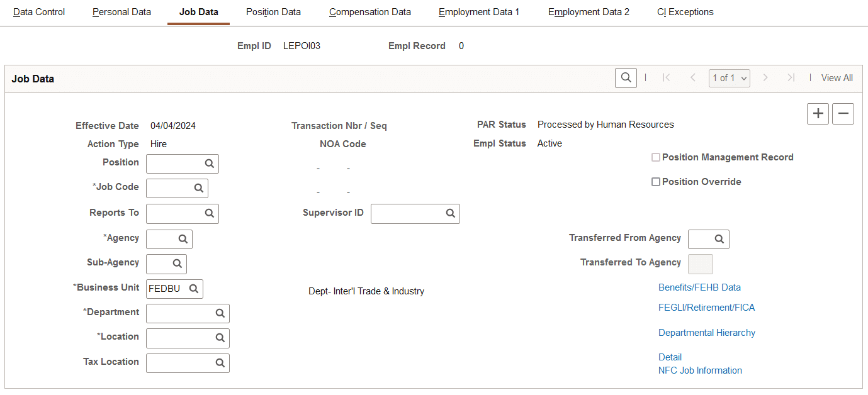Open the Tax Location lookup search
This screenshot has width=868, height=395.
[x=220, y=363]
